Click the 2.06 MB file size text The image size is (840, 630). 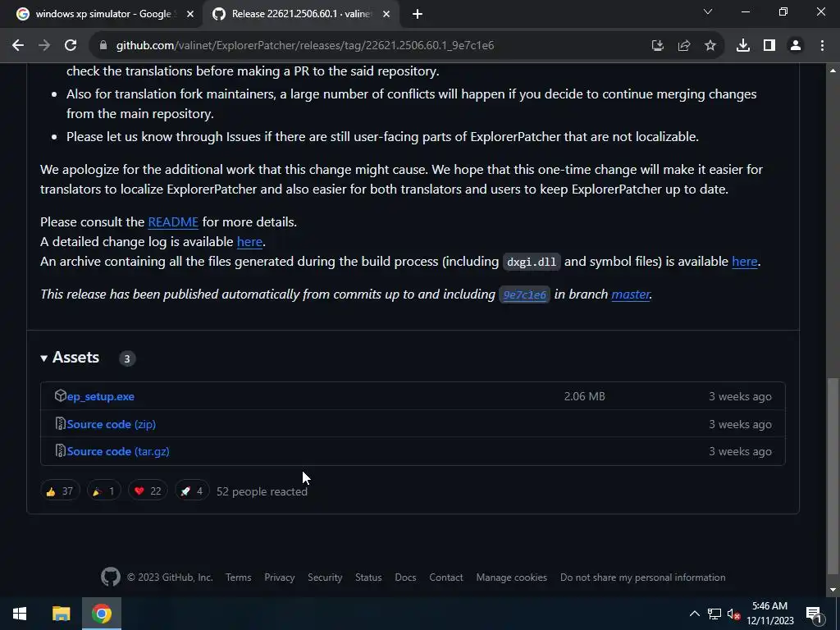[584, 396]
